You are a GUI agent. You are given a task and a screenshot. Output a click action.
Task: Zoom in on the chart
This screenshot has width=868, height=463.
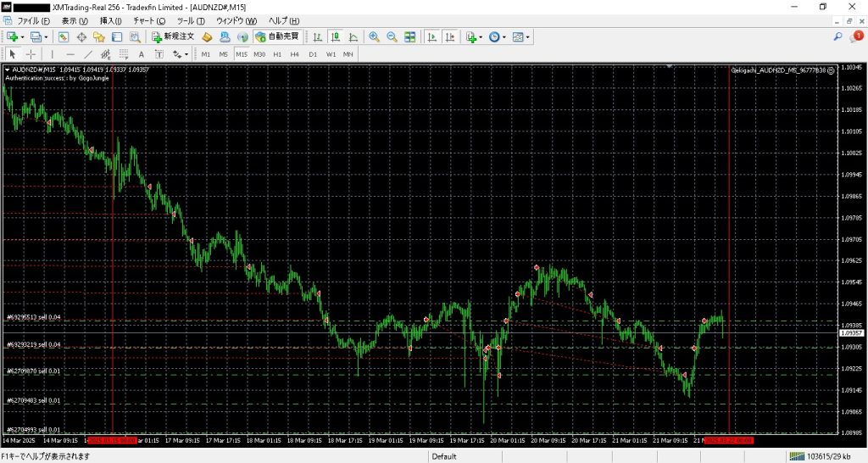tap(374, 37)
